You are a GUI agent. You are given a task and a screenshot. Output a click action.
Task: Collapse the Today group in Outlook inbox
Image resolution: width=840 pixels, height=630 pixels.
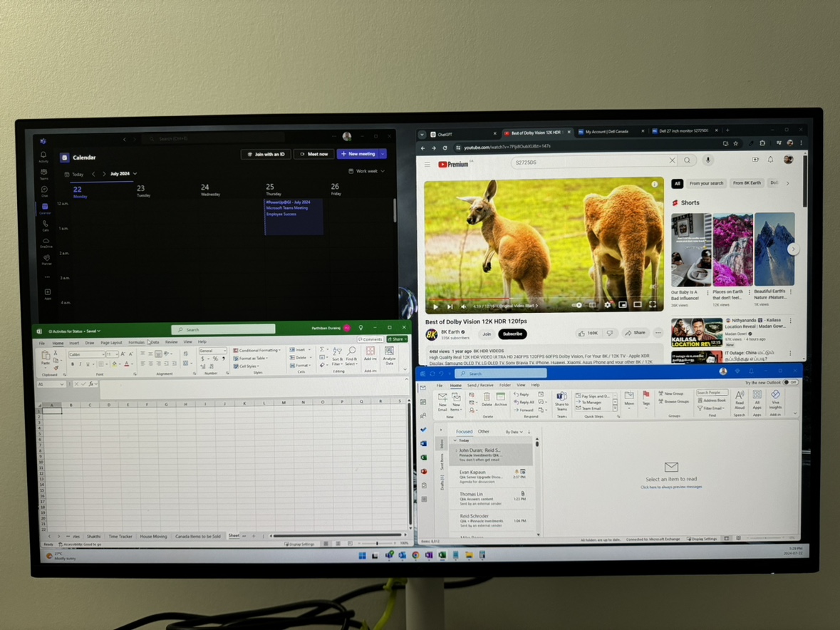tap(455, 440)
